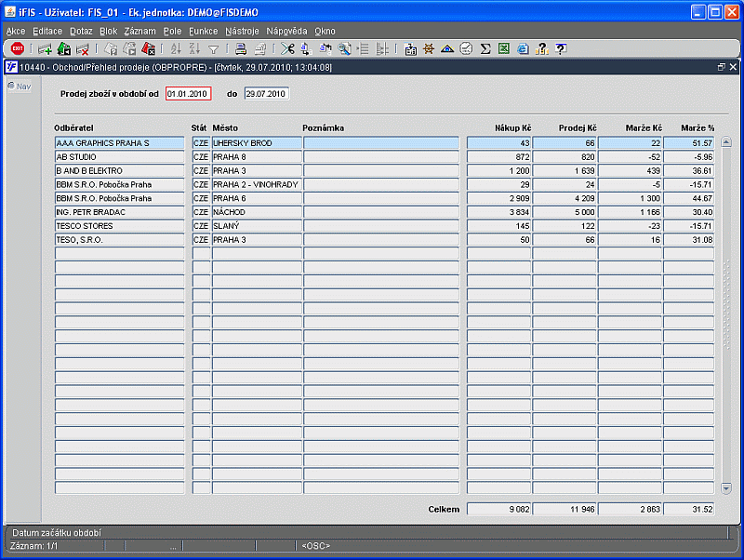744x560 pixels.
Task: Click the SLANÝ city cell
Action: pos(257,226)
